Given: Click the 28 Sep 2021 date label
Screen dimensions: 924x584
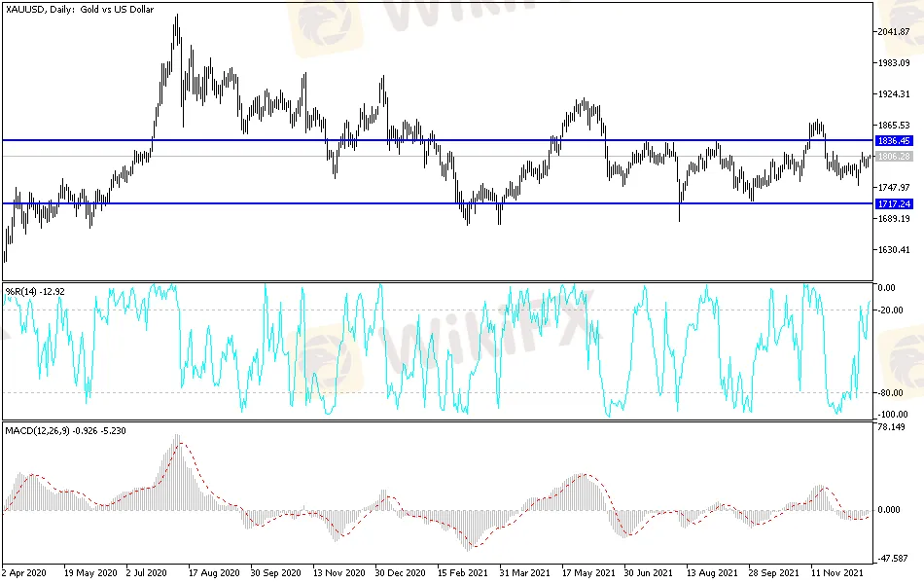Looking at the screenshot, I should (774, 572).
